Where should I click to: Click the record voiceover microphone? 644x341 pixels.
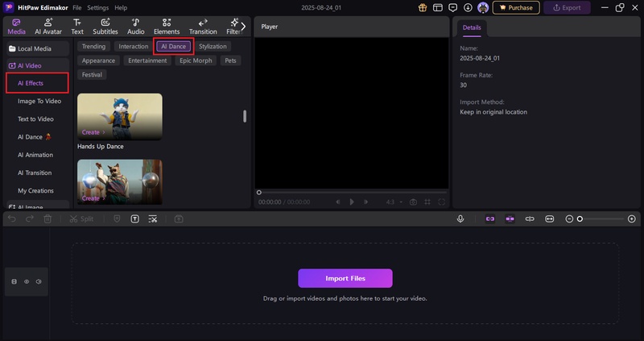coord(460,219)
